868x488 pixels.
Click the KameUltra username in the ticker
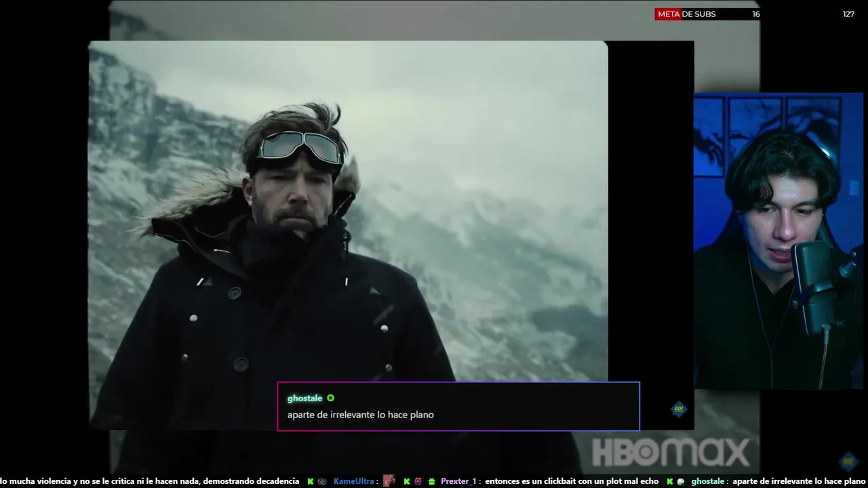click(x=354, y=481)
